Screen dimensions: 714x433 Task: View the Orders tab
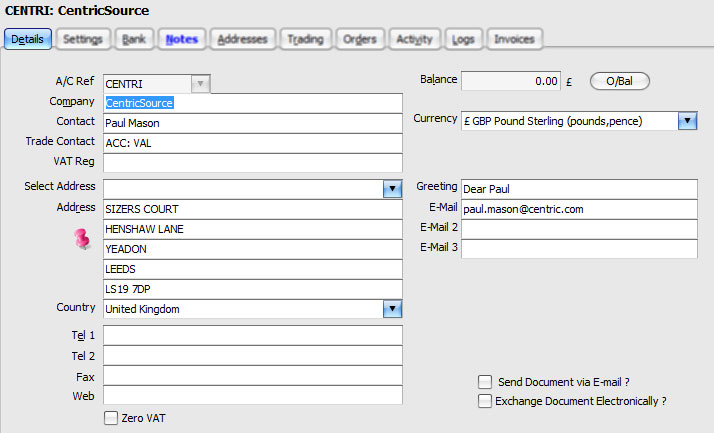[x=360, y=39]
